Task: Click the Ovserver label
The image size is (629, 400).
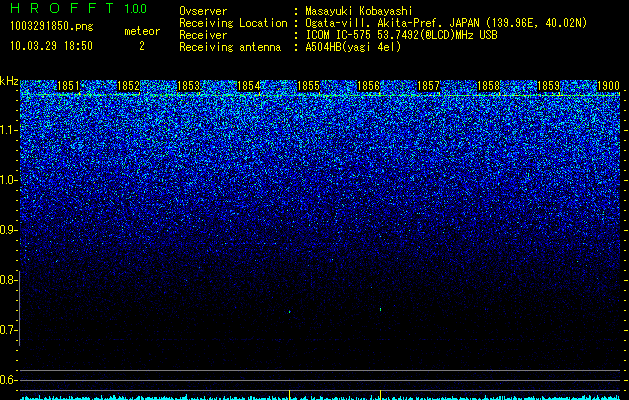Action: pos(203,11)
